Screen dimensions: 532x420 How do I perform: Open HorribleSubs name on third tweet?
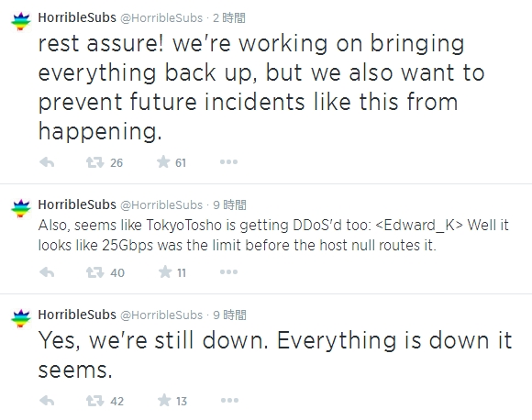click(x=77, y=315)
